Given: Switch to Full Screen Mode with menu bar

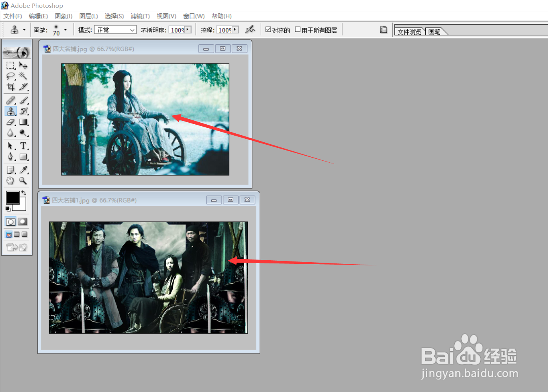Looking at the screenshot, I should (16, 234).
